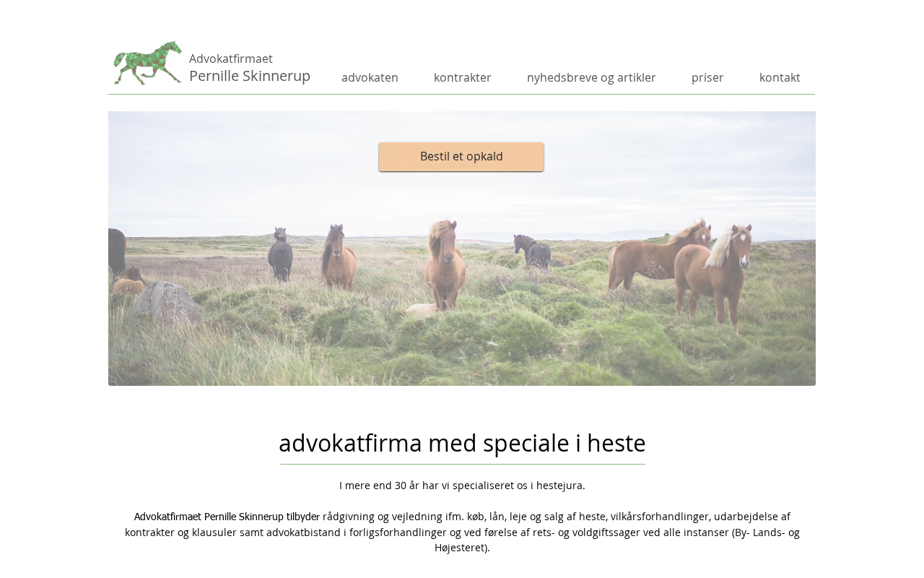Click the heading "advokatfirma med speciale i heste"
924x578 pixels.
point(462,443)
